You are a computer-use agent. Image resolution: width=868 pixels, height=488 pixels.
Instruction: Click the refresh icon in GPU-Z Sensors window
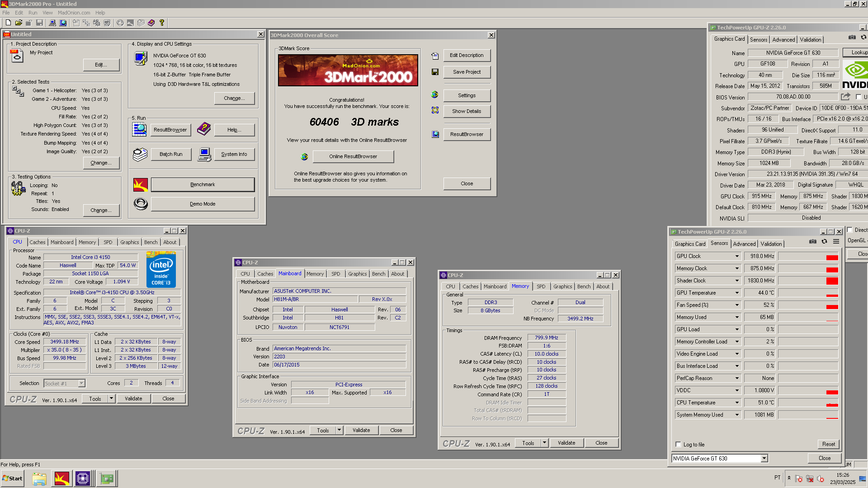[x=824, y=241]
